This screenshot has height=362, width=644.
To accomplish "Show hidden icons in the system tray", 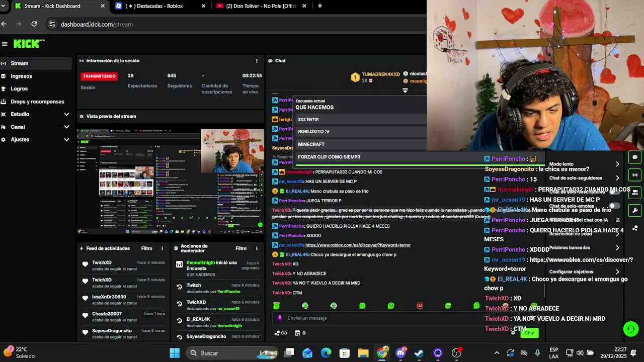I will click(497, 353).
